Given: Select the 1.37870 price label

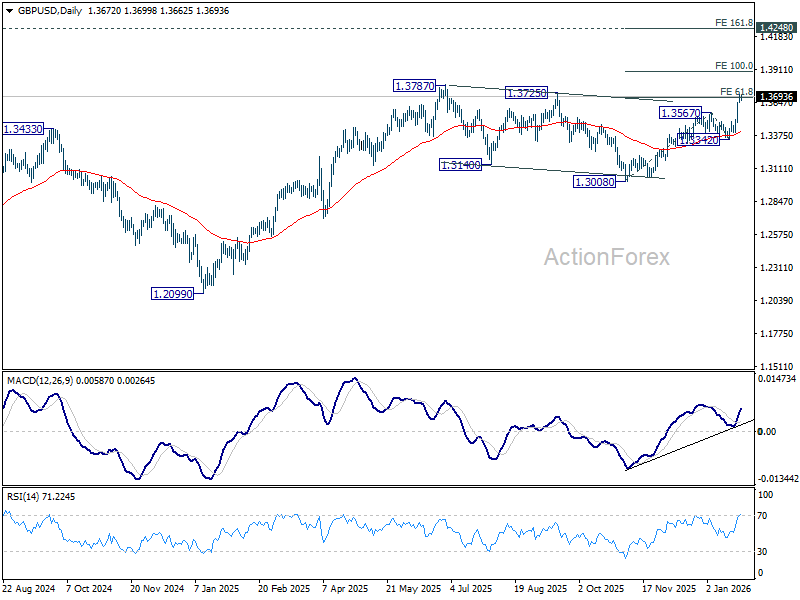Looking at the screenshot, I should tap(415, 86).
